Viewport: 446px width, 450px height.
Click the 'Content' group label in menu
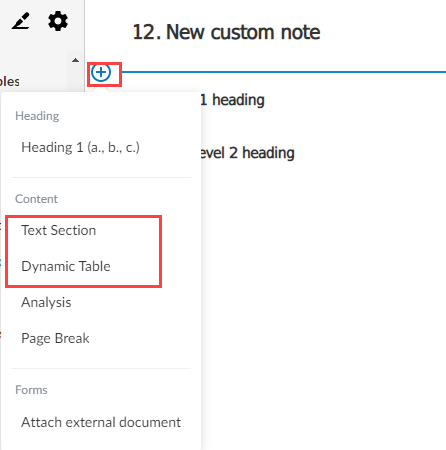point(36,199)
